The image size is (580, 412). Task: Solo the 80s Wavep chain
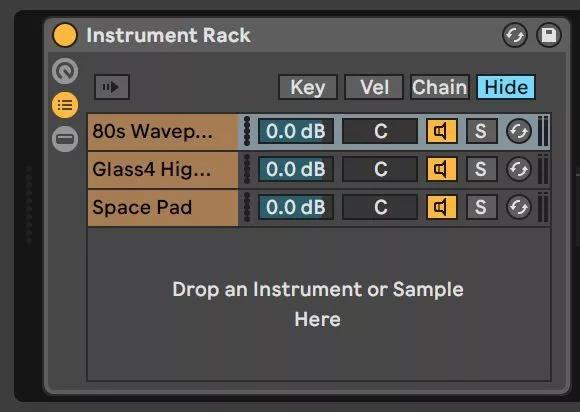click(x=481, y=131)
